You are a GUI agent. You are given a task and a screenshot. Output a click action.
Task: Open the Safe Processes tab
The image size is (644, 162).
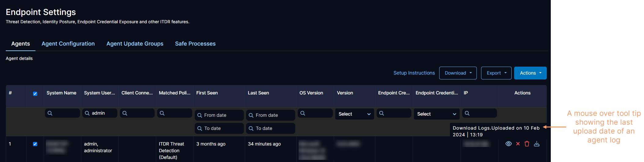(x=195, y=44)
